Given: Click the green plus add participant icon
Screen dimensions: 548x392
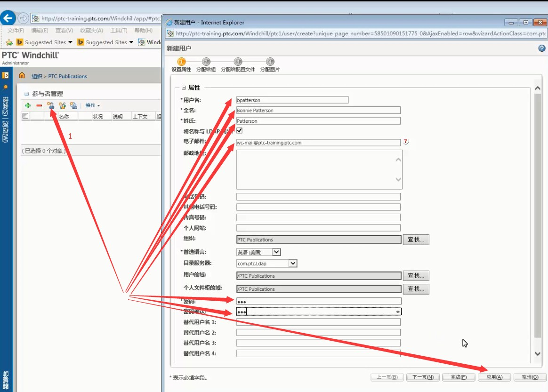Looking at the screenshot, I should [x=28, y=105].
